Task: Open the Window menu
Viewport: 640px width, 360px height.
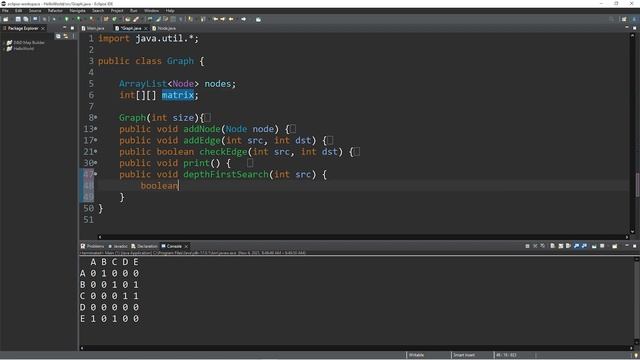Action: [151, 11]
